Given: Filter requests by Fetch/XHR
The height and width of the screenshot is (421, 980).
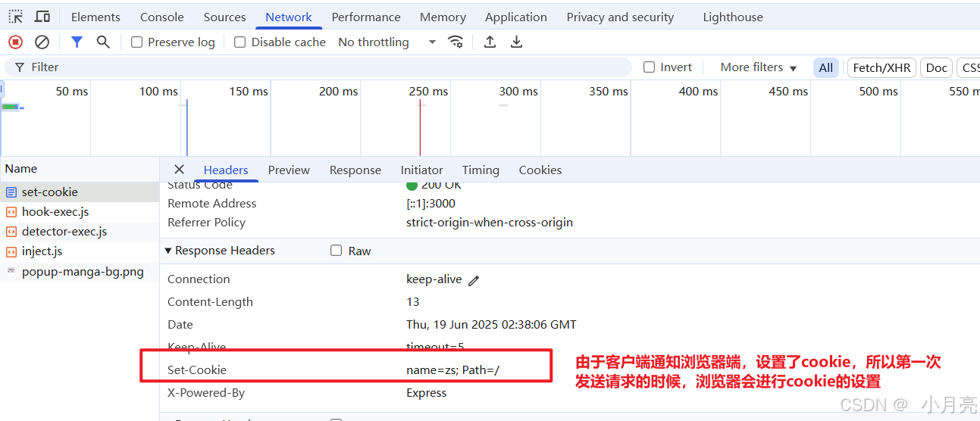Looking at the screenshot, I should pyautogui.click(x=881, y=67).
